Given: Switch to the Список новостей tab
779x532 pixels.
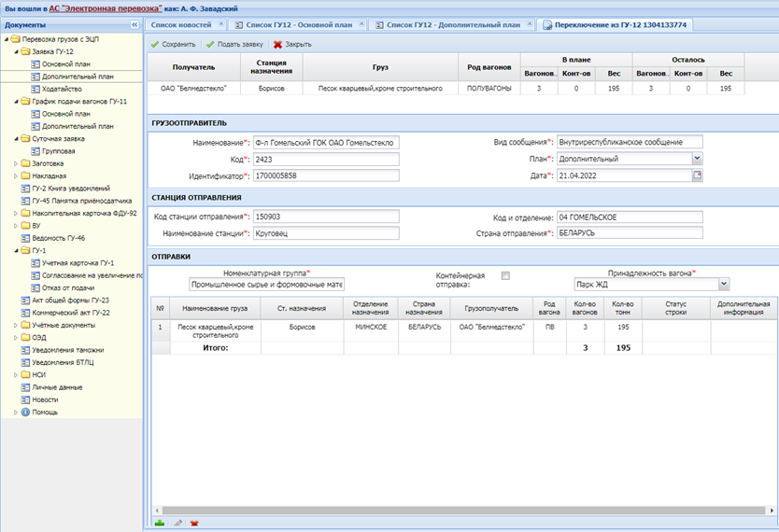Looking at the screenshot, I should pyautogui.click(x=183, y=24).
